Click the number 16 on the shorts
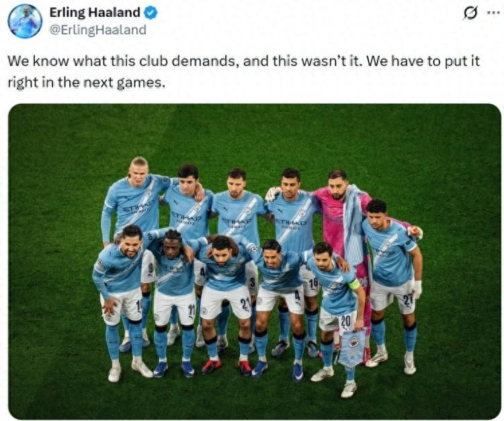Image resolution: width=504 pixels, height=421 pixels. click(313, 284)
